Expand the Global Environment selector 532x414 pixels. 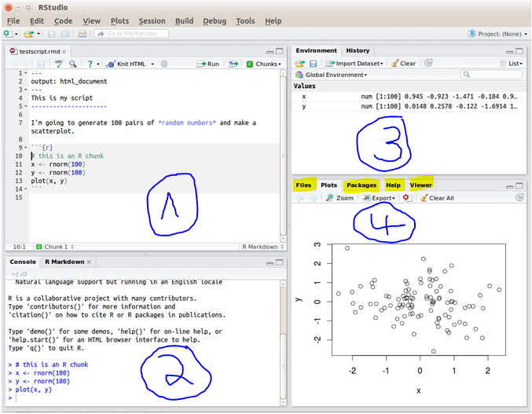332,75
